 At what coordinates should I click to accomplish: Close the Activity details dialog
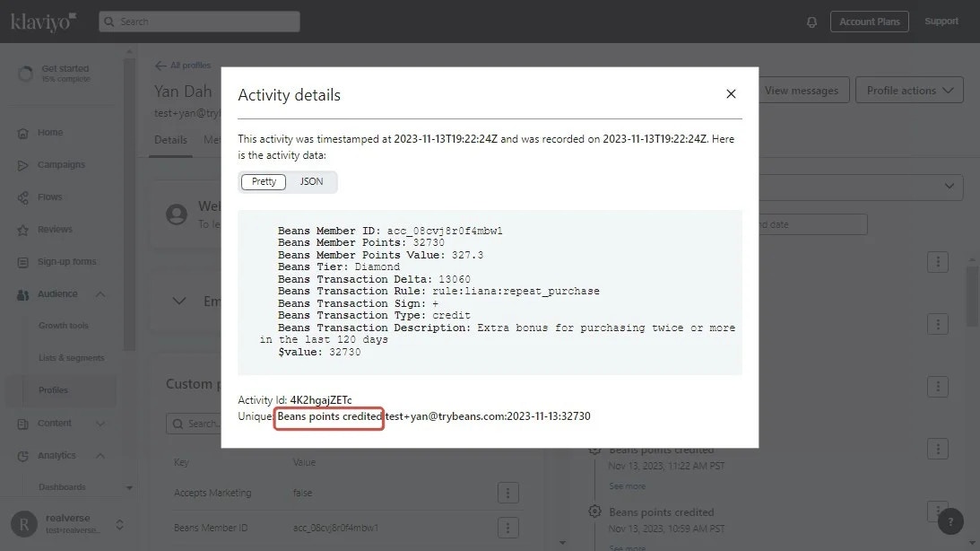click(x=731, y=94)
